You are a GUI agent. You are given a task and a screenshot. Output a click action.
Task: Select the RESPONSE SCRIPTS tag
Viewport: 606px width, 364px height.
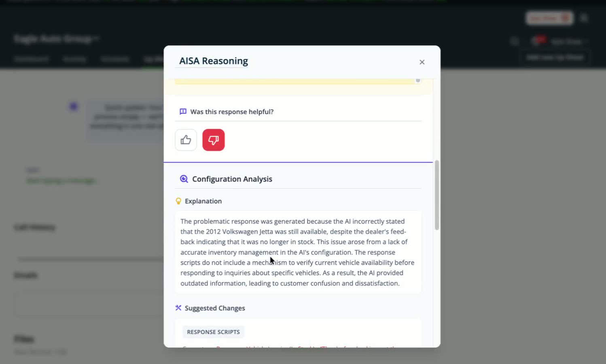[213, 332]
